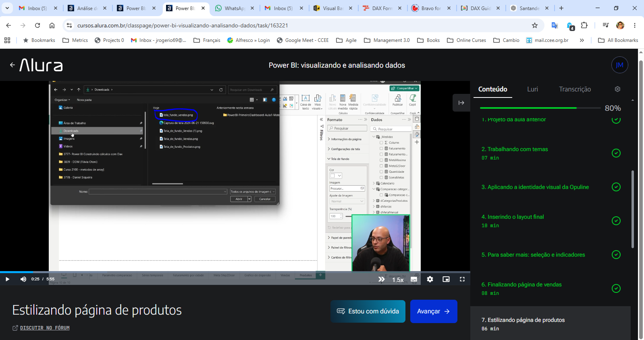
Task: Open the Discutir no fórum link
Action: point(45,328)
